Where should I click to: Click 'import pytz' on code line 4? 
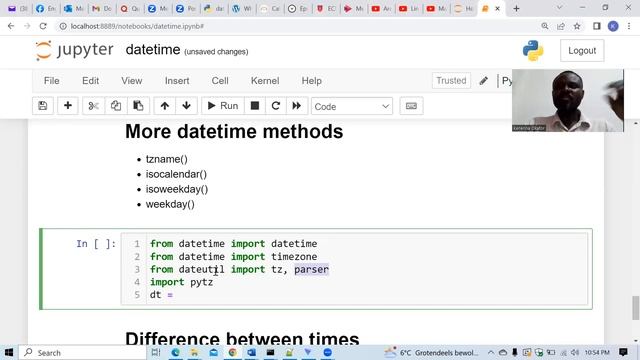click(x=181, y=282)
